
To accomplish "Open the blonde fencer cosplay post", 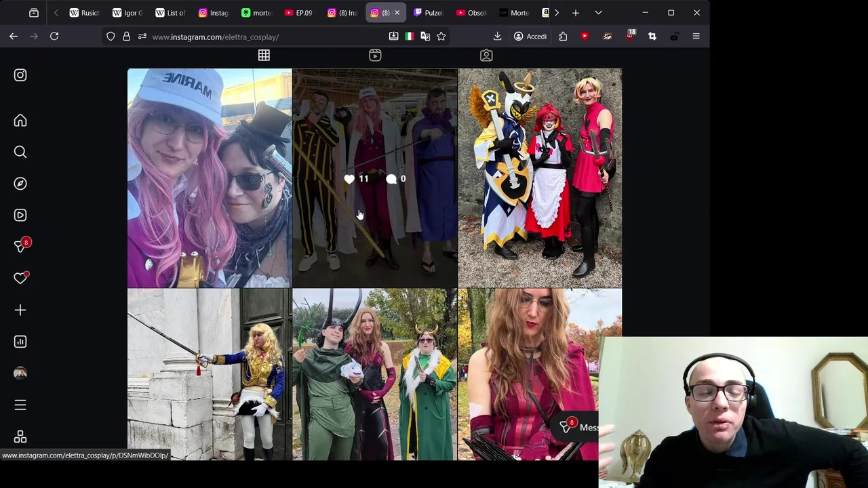I will (210, 375).
